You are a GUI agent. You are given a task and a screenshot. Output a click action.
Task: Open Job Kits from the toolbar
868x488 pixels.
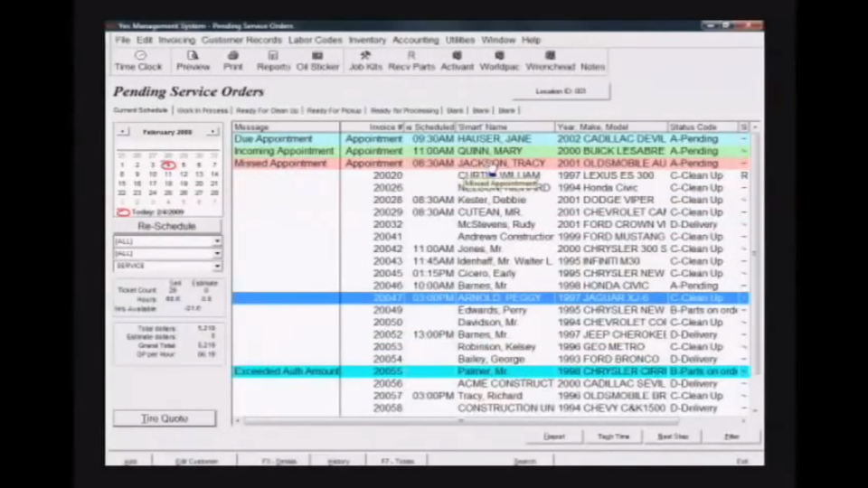click(365, 61)
